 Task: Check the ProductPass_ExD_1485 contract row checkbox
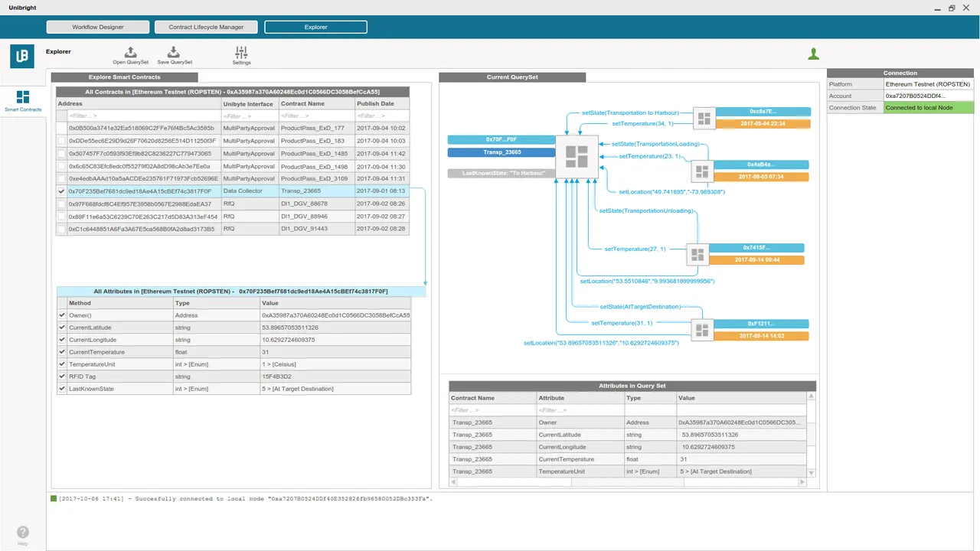point(61,153)
